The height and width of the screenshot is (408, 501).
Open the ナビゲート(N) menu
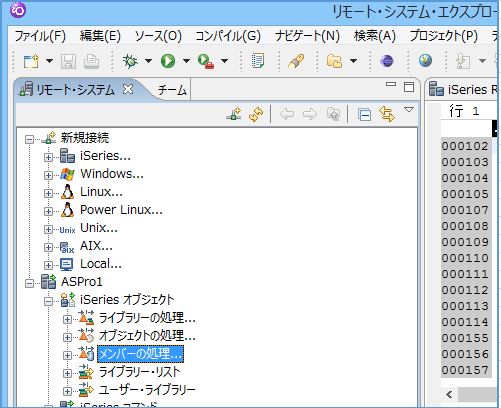(307, 36)
